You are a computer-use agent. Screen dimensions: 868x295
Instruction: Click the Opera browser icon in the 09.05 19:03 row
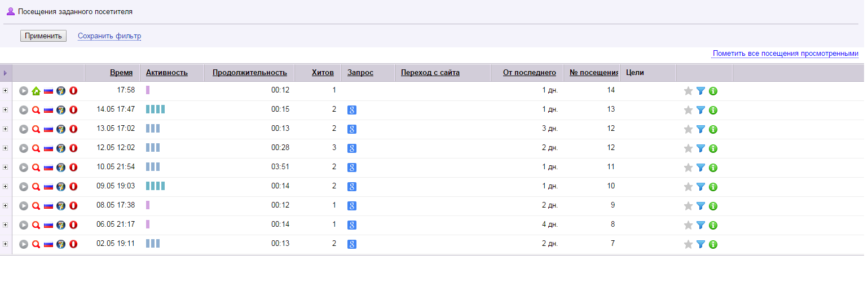click(x=73, y=187)
